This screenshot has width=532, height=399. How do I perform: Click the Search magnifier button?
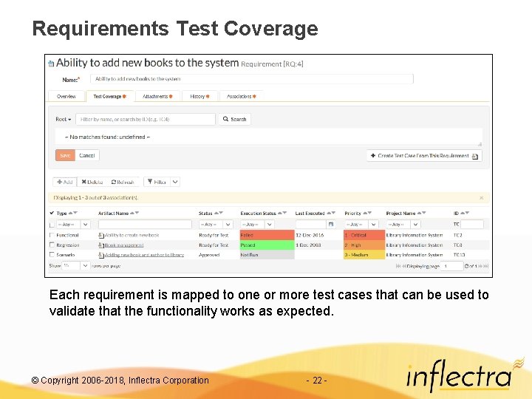tap(234, 119)
